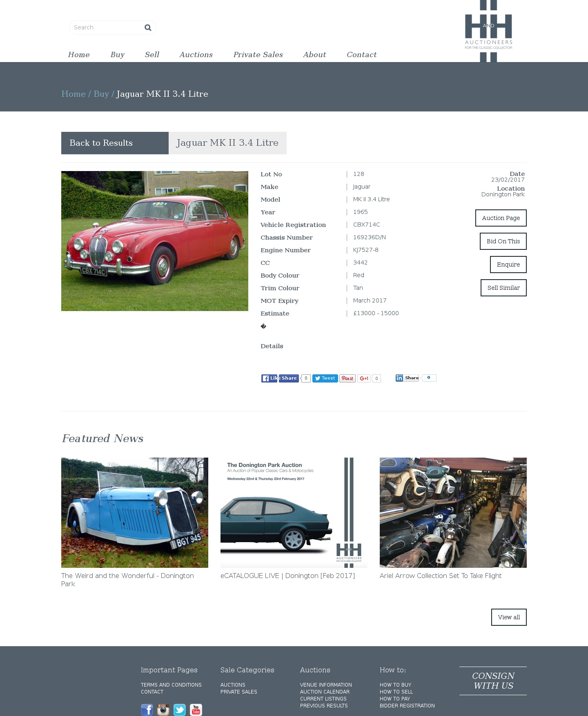The image size is (588, 716).
Task: Open the Contact menu item
Action: pyautogui.click(x=362, y=55)
